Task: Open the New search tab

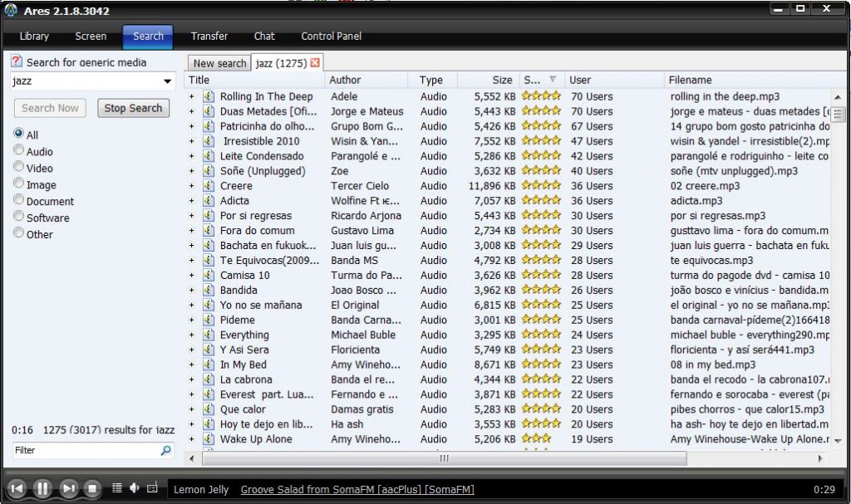Action: coord(219,63)
